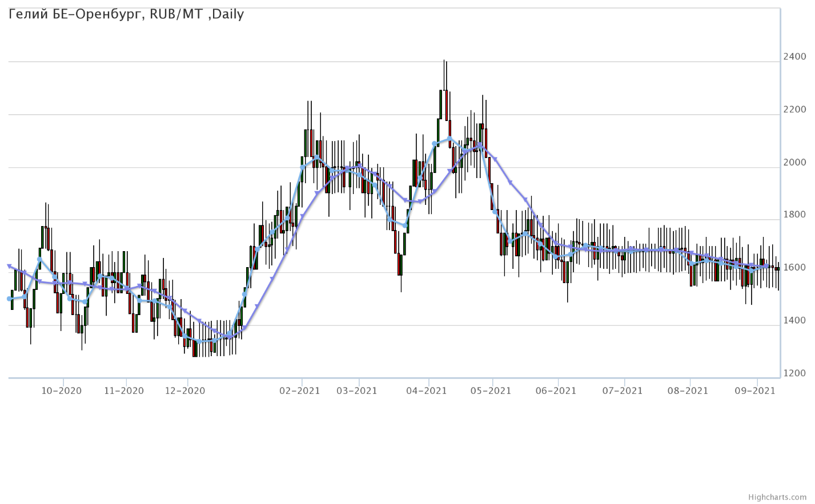
Task: Click the first light-blue circle marker at left edge
Action: [9, 299]
